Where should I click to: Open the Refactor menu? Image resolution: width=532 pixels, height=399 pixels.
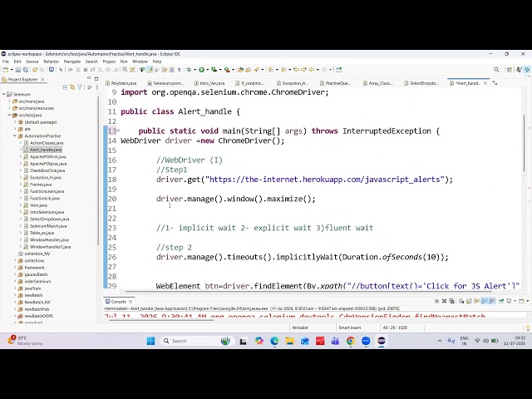tap(52, 62)
